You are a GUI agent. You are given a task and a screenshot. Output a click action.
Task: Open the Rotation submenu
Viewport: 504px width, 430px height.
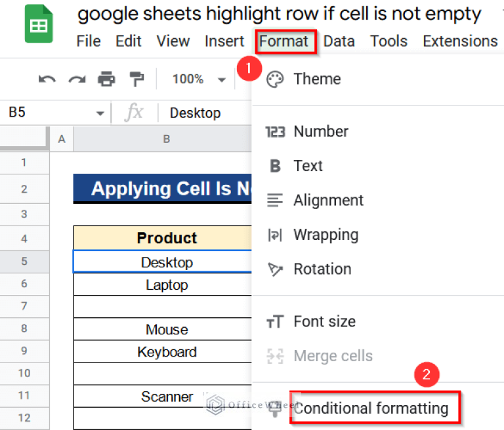pos(322,269)
